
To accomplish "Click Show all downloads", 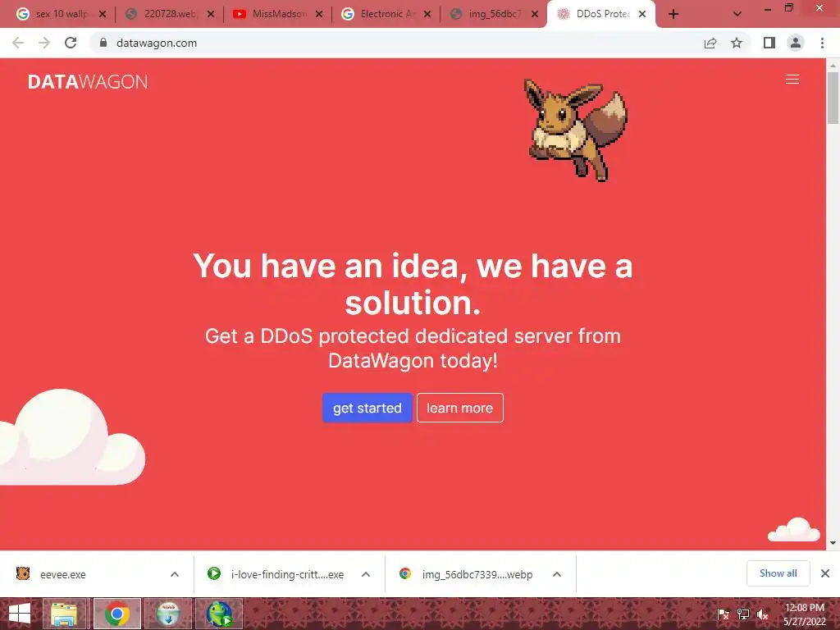I will click(x=778, y=573).
